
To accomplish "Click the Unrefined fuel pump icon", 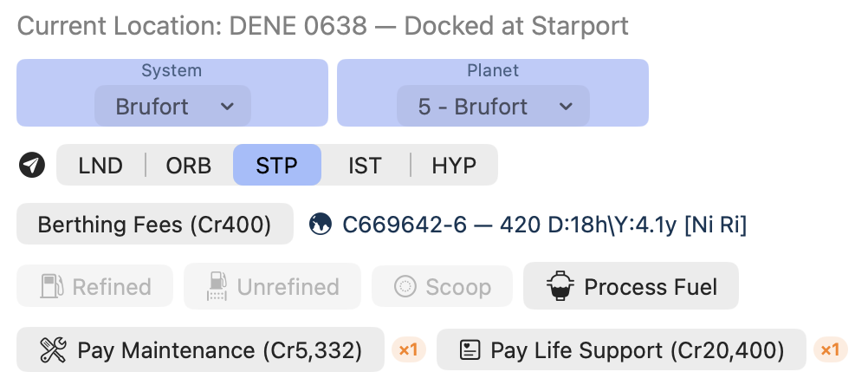I will [x=217, y=287].
